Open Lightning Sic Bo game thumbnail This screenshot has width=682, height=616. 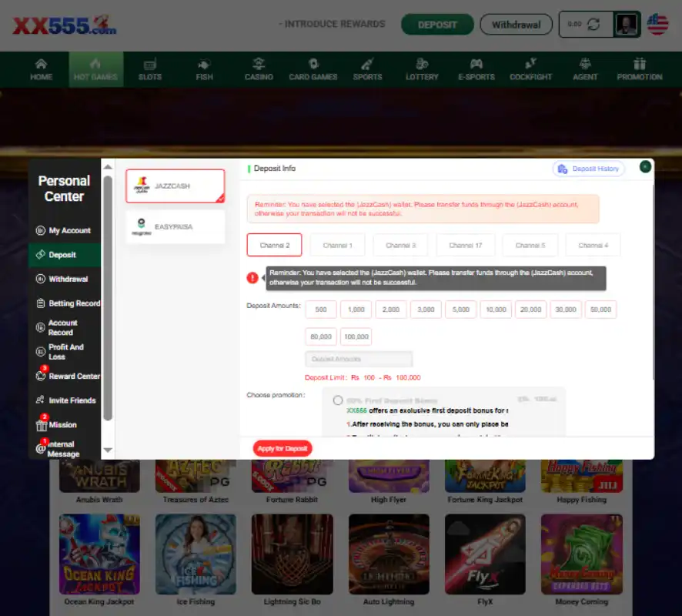(293, 554)
